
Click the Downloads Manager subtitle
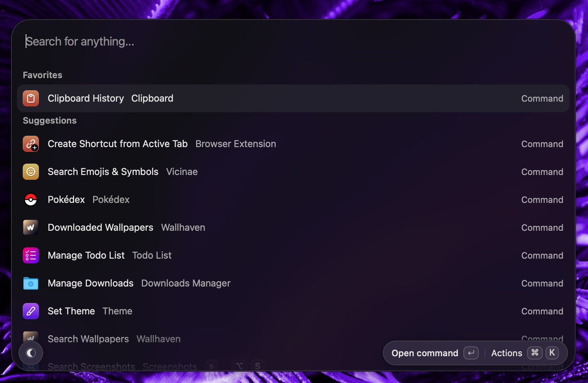click(186, 283)
